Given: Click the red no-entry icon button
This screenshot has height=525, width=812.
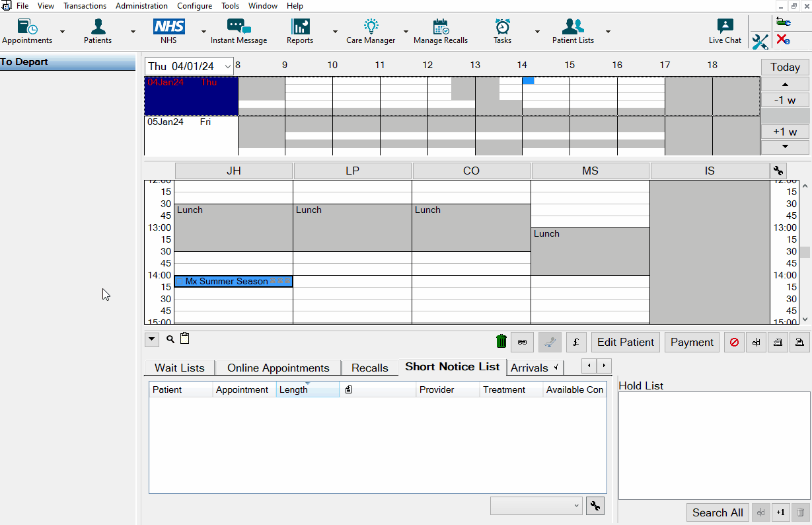Looking at the screenshot, I should [x=734, y=342].
